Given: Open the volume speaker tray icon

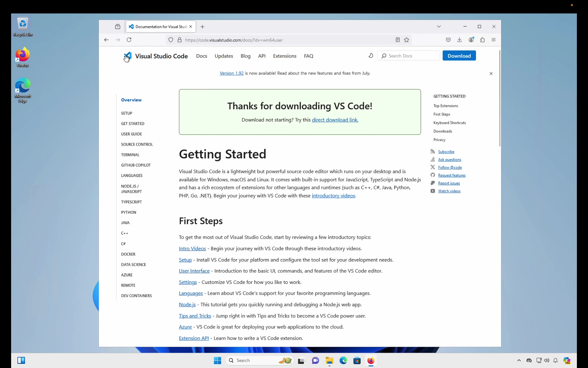Looking at the screenshot, I should tap(547, 360).
